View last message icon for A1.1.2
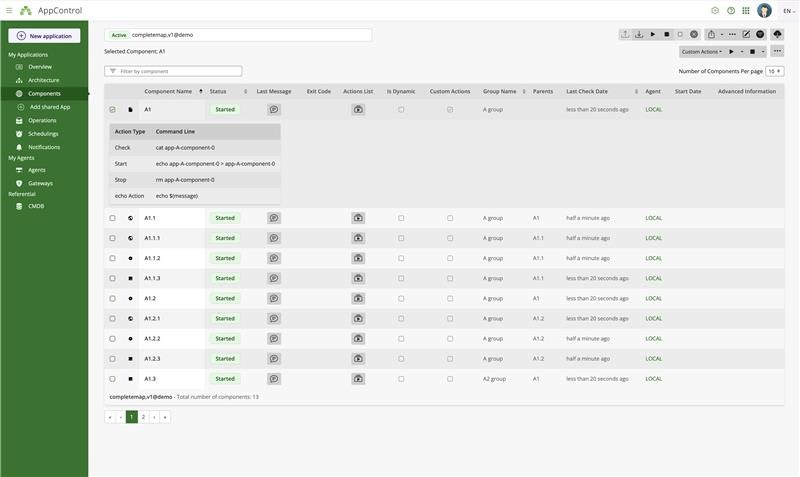This screenshot has height=477, width=800. click(x=274, y=258)
